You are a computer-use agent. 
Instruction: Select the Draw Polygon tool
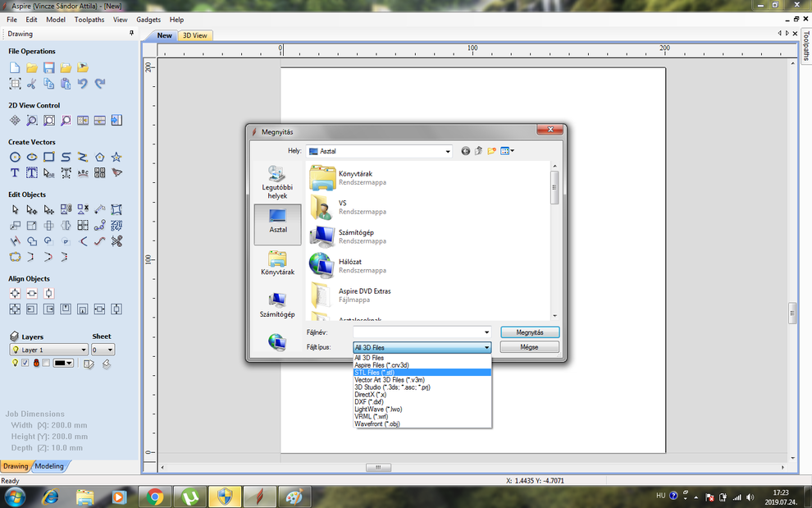tap(100, 157)
